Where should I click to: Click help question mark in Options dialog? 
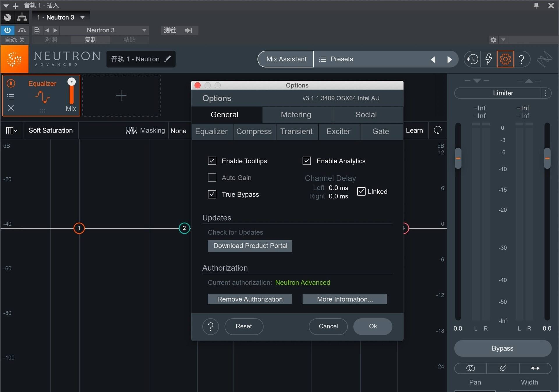click(210, 326)
